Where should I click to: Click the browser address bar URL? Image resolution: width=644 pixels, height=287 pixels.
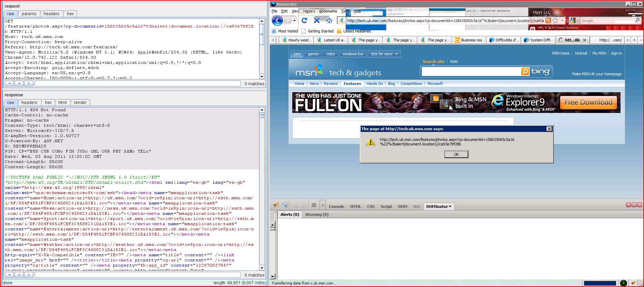click(x=445, y=21)
